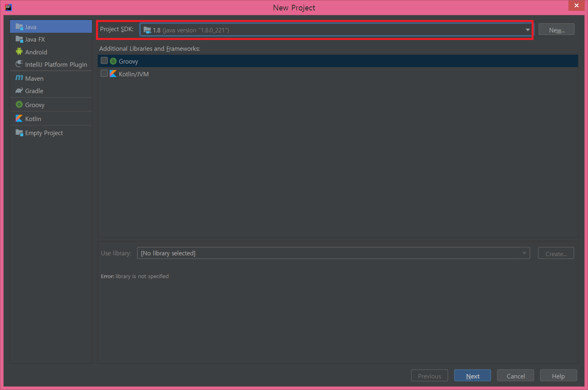Click the Gradle elephant icon

click(x=19, y=90)
